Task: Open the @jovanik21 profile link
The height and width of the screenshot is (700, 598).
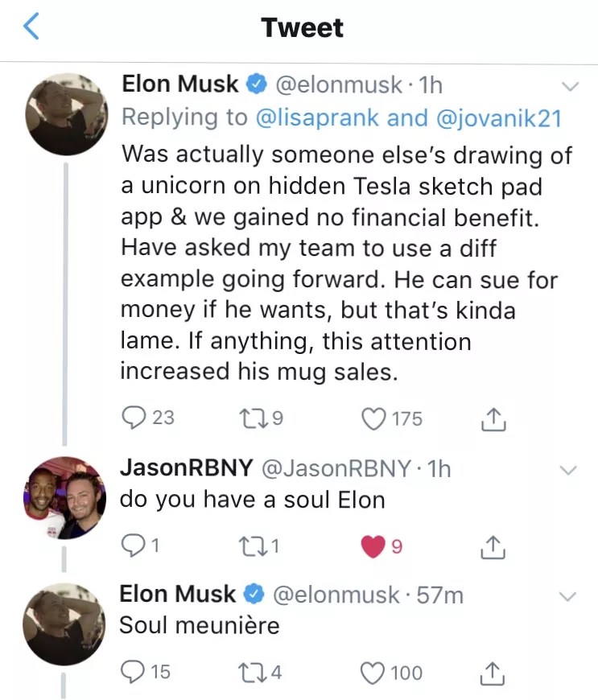Action: [498, 117]
